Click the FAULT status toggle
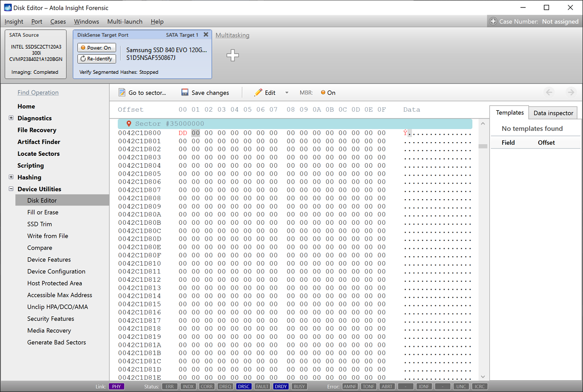583x392 pixels. [262, 387]
